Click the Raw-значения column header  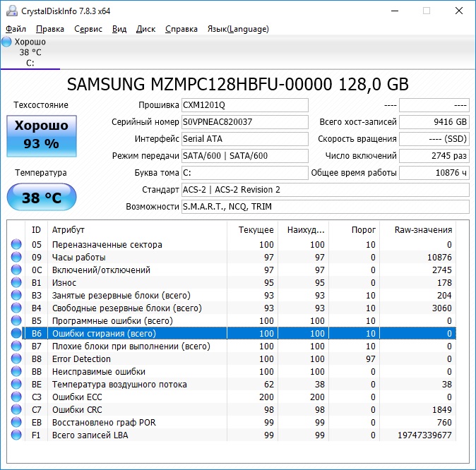click(x=418, y=229)
